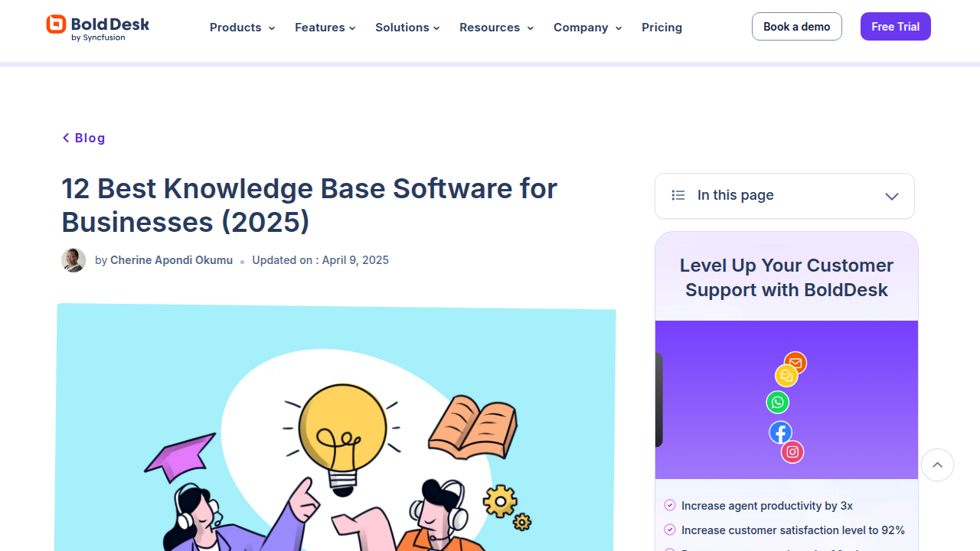Click the Solutions chevron arrow

coord(436,28)
